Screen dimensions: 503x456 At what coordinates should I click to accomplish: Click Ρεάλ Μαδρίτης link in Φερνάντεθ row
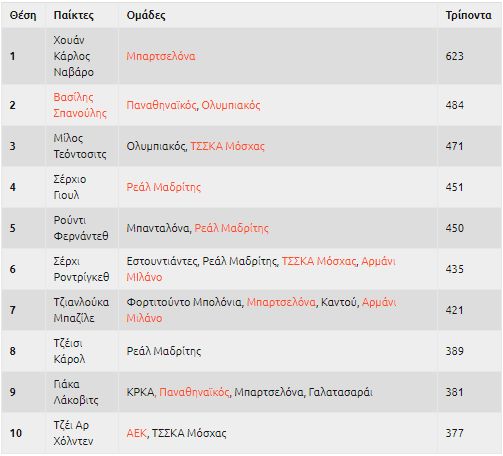[x=231, y=228]
